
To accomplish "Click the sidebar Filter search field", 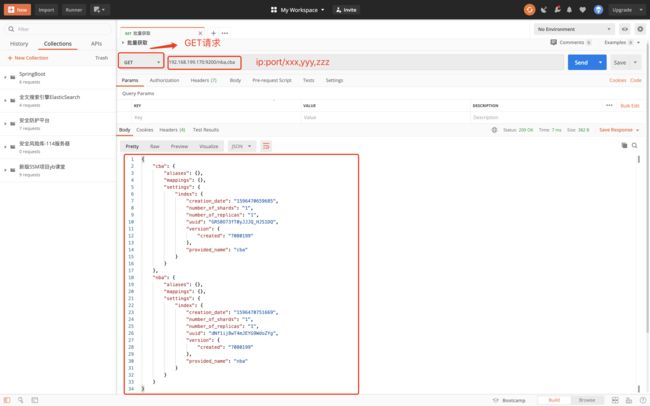I will point(58,29).
